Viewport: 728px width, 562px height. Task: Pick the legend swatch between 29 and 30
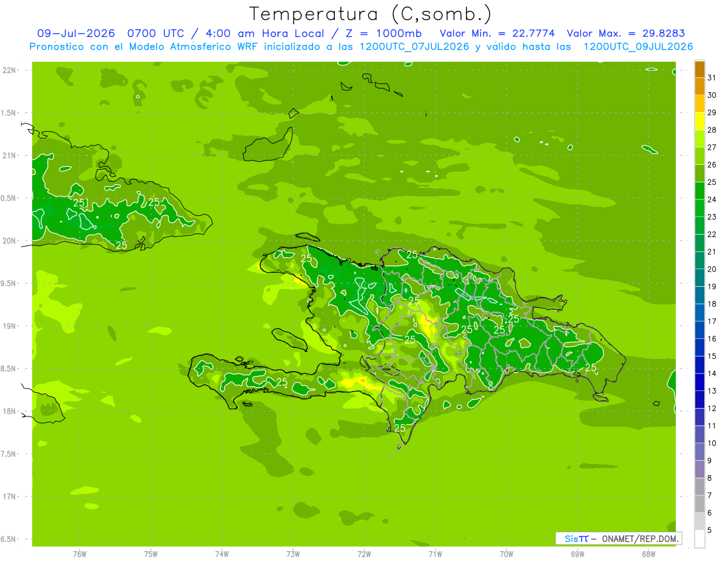[x=699, y=104]
